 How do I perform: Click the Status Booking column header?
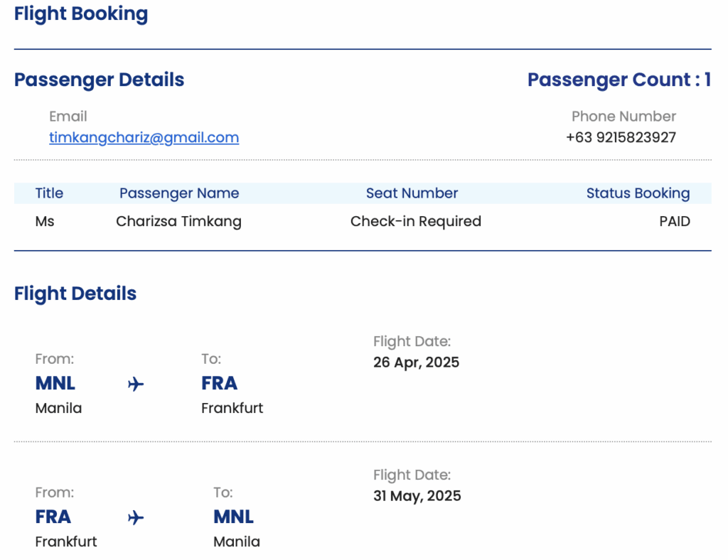pyautogui.click(x=638, y=193)
